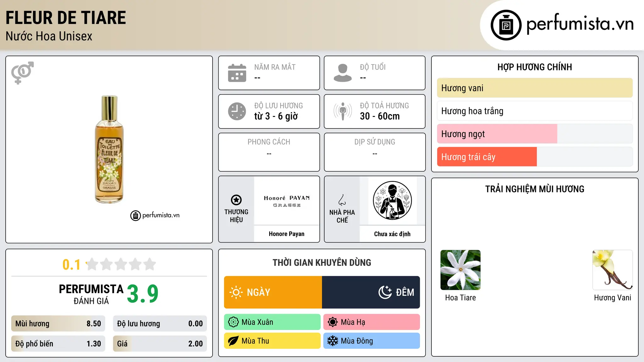The width and height of the screenshot is (644, 362).
Task: Click the NĂM RA MẮT label
Action: pos(275,67)
